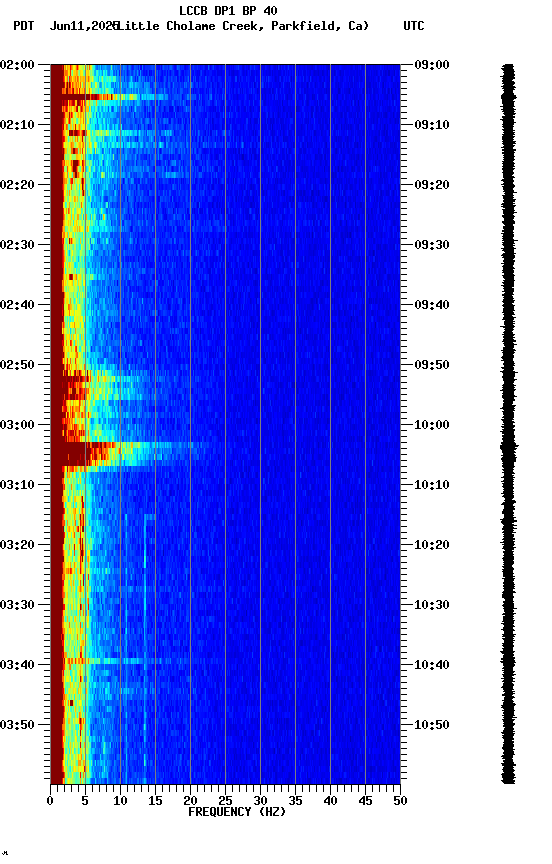
Task: Click the 15 Hz frequency axis label
Action: click(155, 801)
